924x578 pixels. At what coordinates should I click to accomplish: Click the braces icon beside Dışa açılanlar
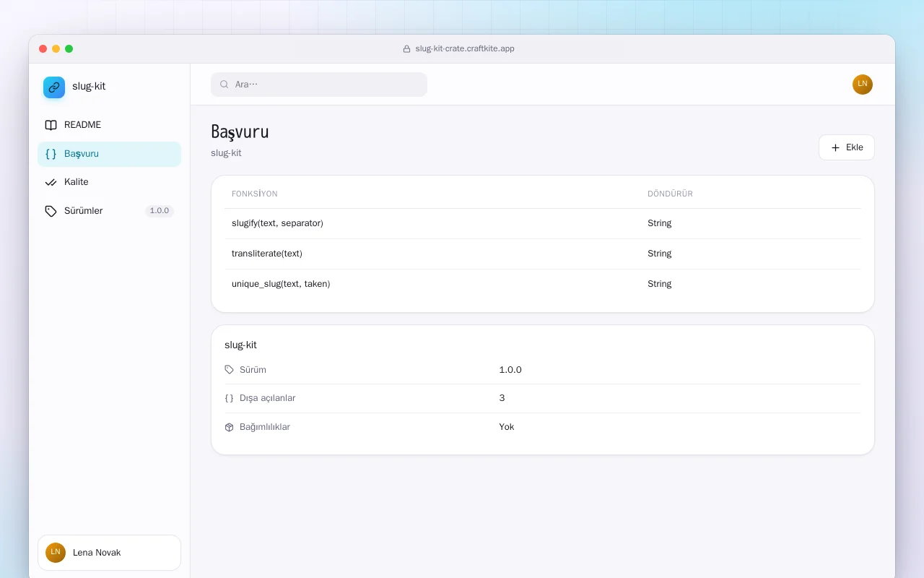pyautogui.click(x=230, y=398)
